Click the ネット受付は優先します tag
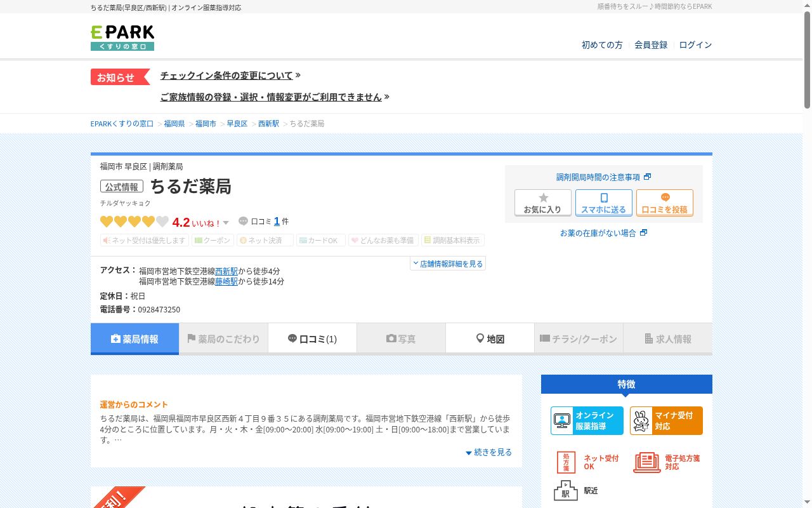Viewport: 812px width, 508px height. 145,240
